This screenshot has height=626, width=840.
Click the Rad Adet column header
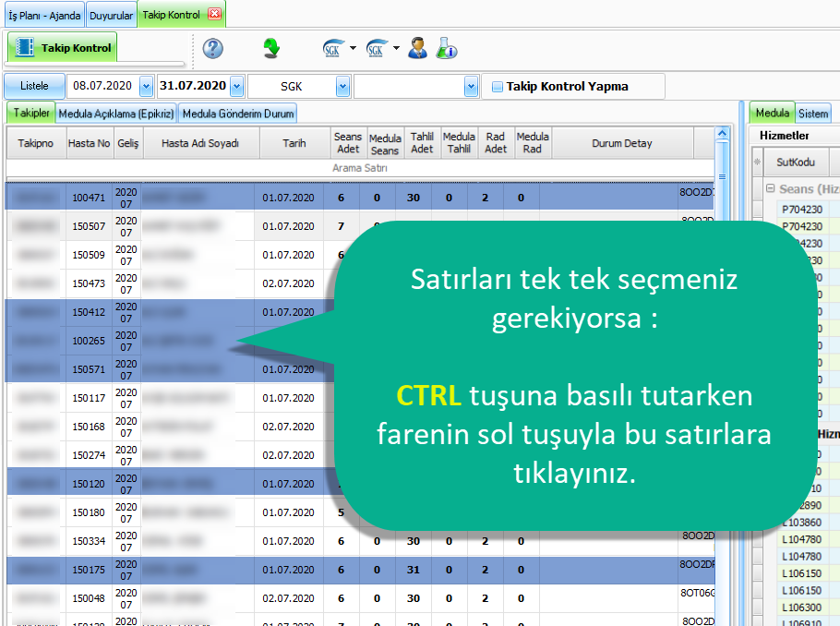point(496,143)
